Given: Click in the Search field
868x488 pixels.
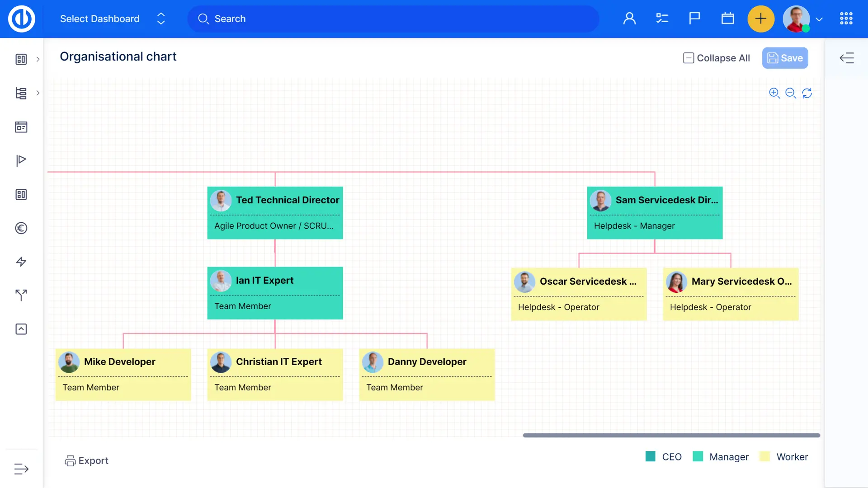Looking at the screenshot, I should click(x=393, y=19).
